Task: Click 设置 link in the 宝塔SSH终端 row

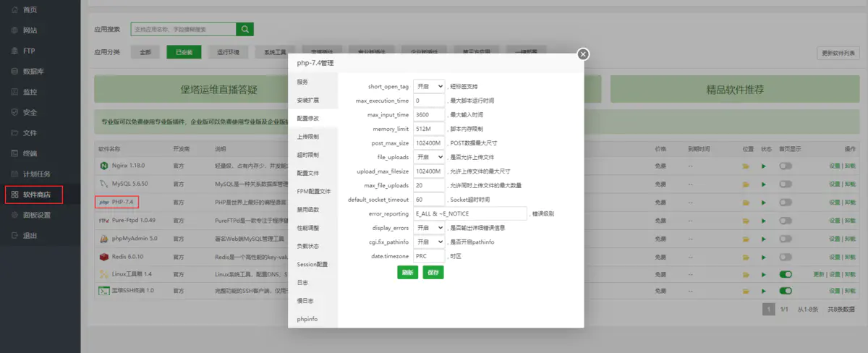Action: (834, 291)
